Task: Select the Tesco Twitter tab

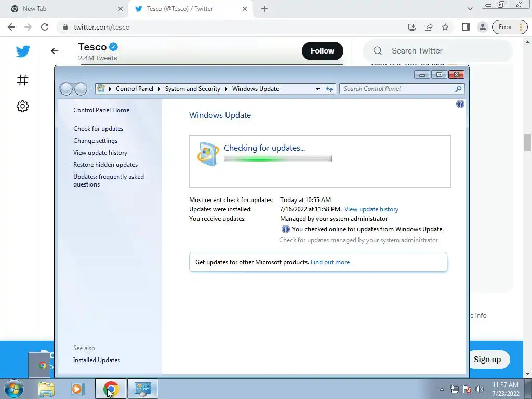Action: (190, 9)
